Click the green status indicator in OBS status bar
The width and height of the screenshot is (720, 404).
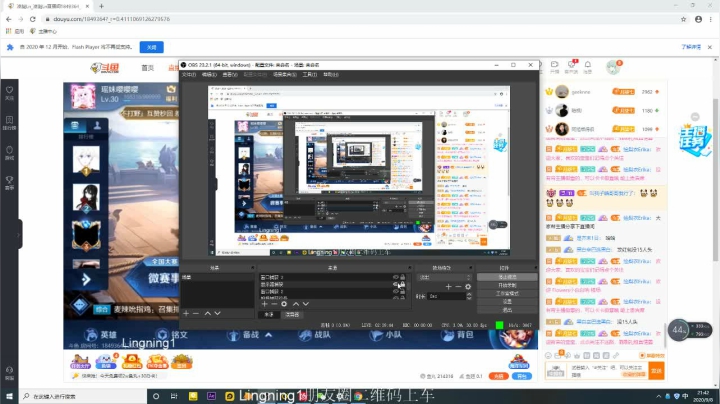[499, 325]
